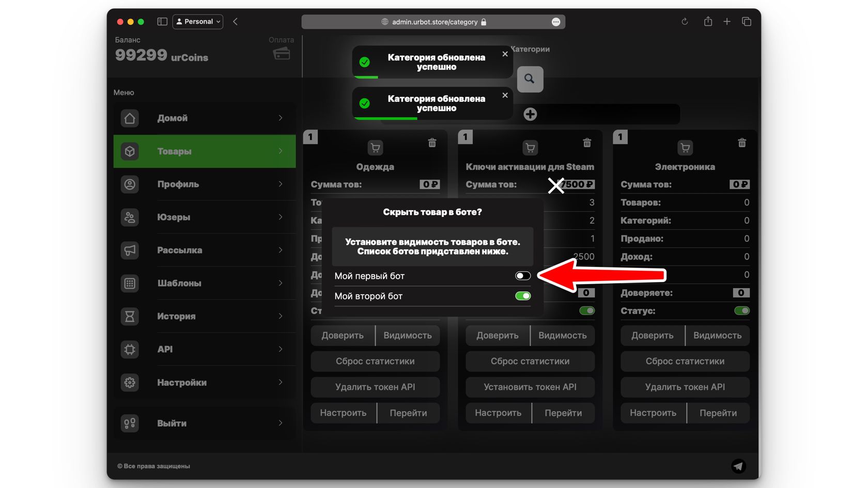Image resolution: width=868 pixels, height=488 pixels.
Task: Click the browser address bar
Action: coord(433,22)
